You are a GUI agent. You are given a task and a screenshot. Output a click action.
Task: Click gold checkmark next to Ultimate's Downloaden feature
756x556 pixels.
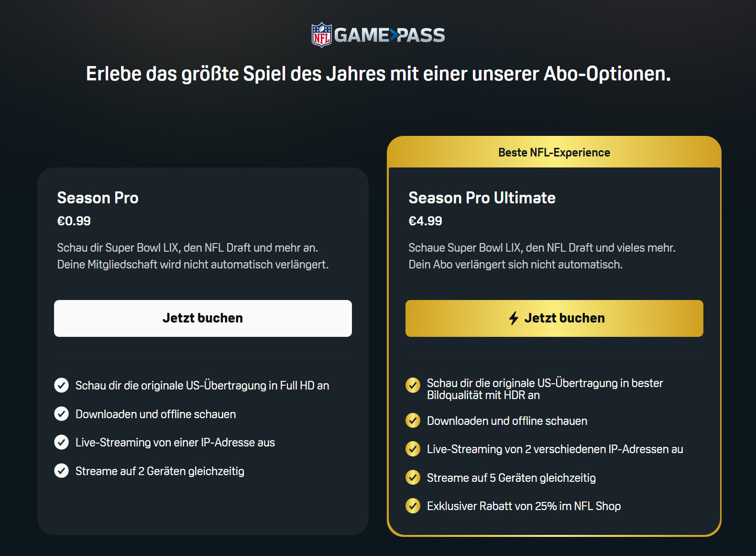pos(413,421)
